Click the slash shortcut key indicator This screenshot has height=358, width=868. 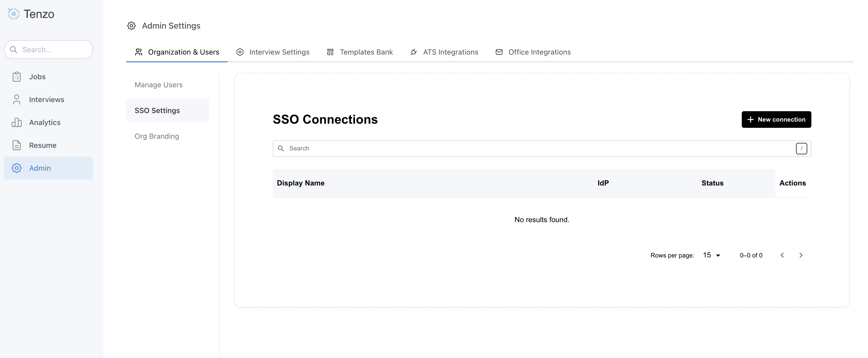(802, 148)
